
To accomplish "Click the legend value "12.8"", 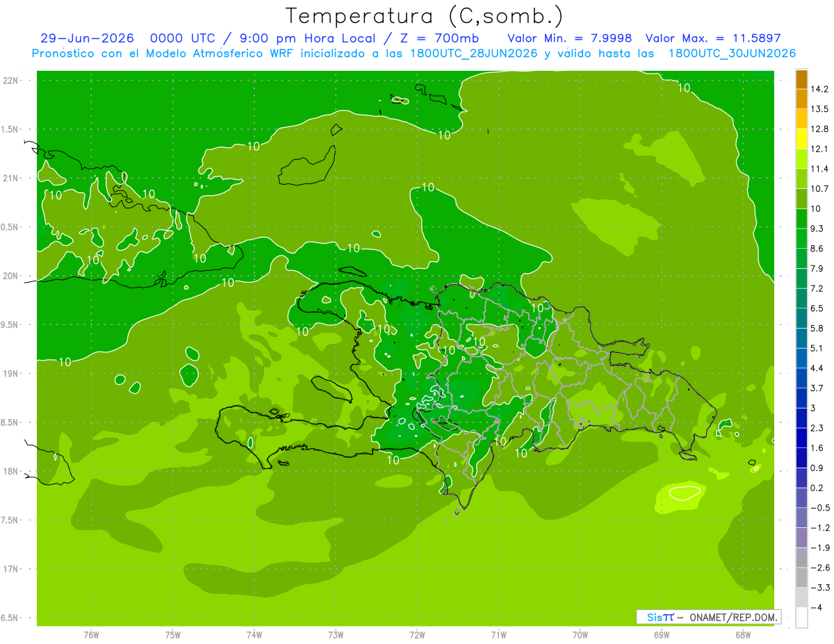I will click(x=819, y=129).
